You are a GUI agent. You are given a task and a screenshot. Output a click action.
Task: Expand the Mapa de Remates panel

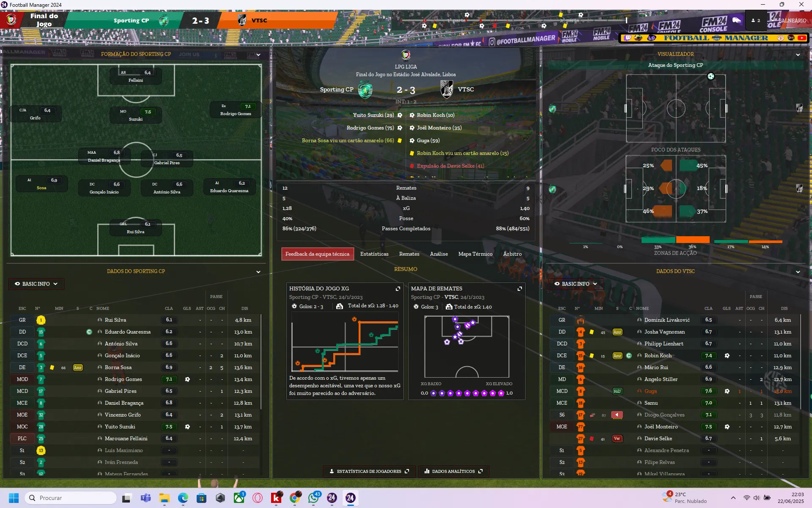pyautogui.click(x=520, y=289)
